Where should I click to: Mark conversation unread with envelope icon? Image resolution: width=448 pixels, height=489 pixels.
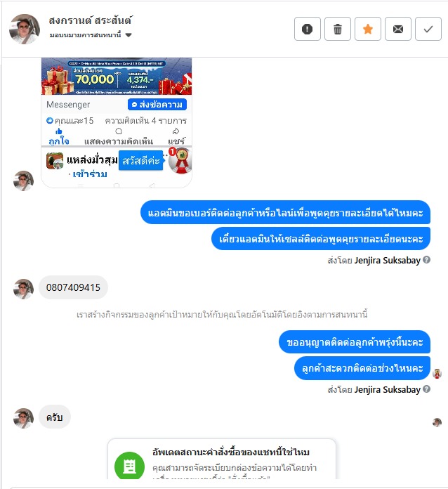click(x=398, y=29)
